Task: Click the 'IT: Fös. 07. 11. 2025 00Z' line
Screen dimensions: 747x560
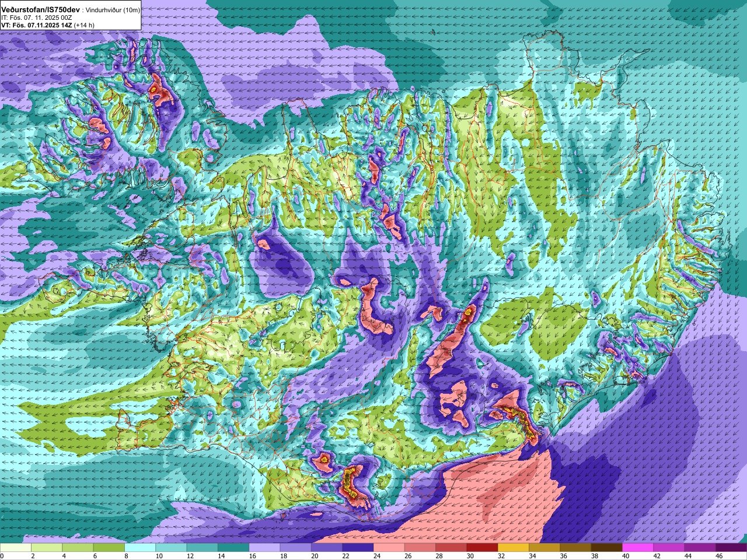Action: [x=36, y=17]
